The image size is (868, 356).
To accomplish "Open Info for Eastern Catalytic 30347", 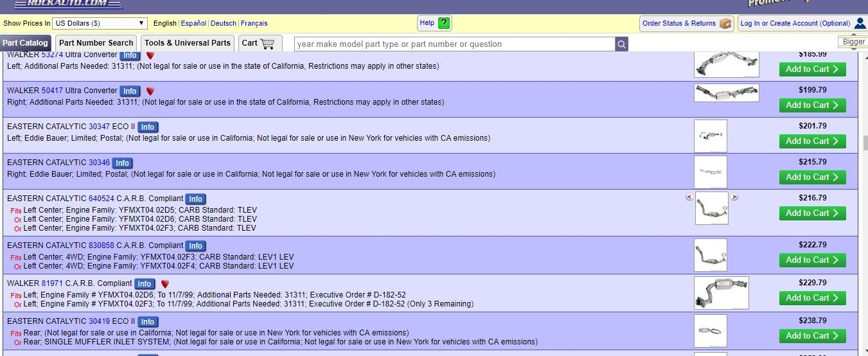I will 148,127.
